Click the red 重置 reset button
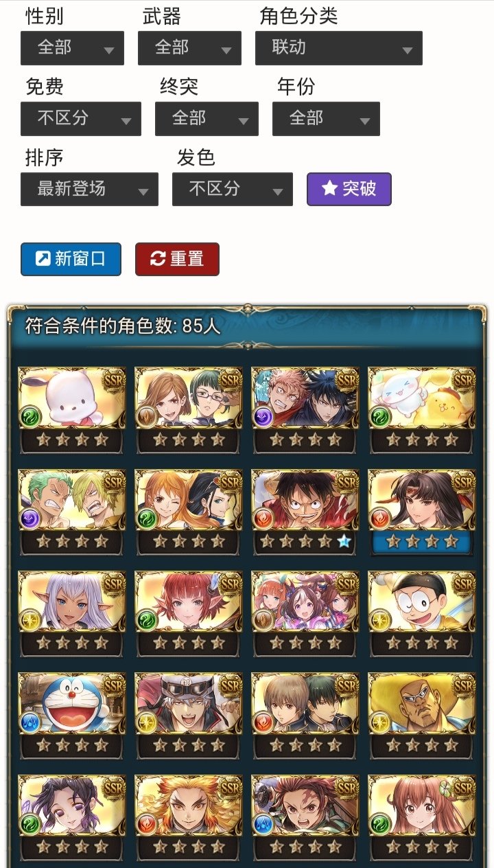Image resolution: width=494 pixels, height=868 pixels. tap(177, 259)
